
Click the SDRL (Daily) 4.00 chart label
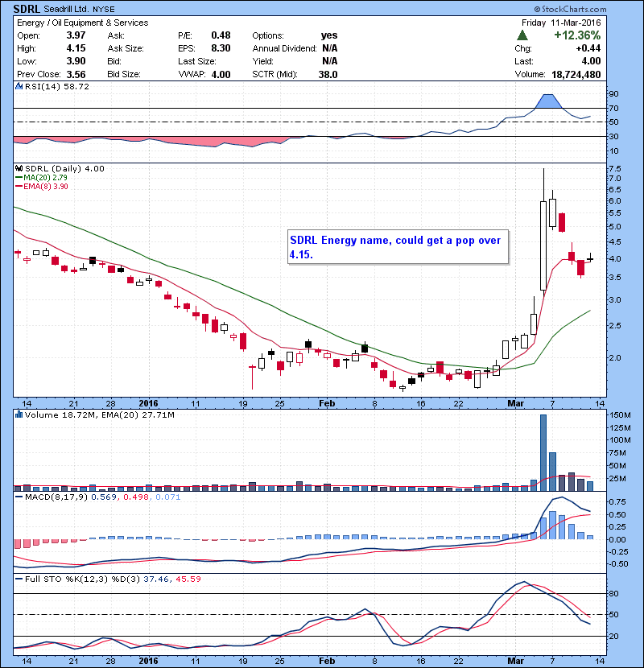point(64,169)
